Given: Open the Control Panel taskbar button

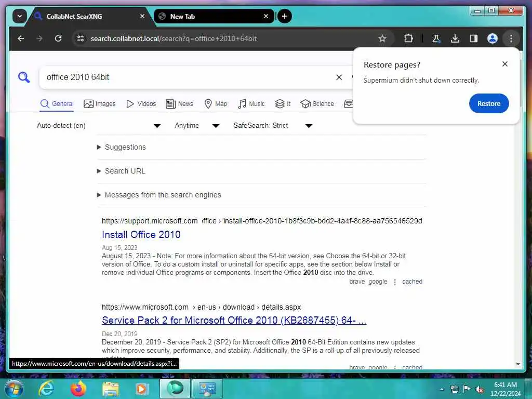Looking at the screenshot, I should click(x=207, y=389).
